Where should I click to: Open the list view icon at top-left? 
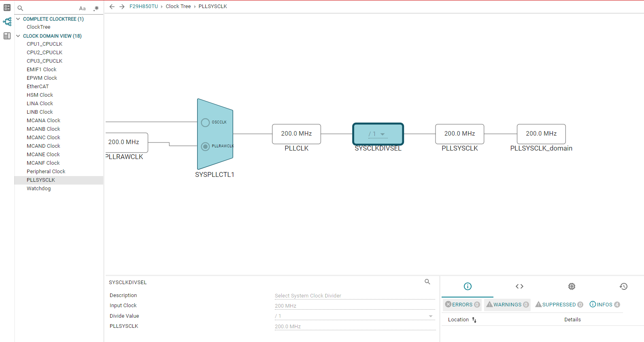pyautogui.click(x=7, y=8)
